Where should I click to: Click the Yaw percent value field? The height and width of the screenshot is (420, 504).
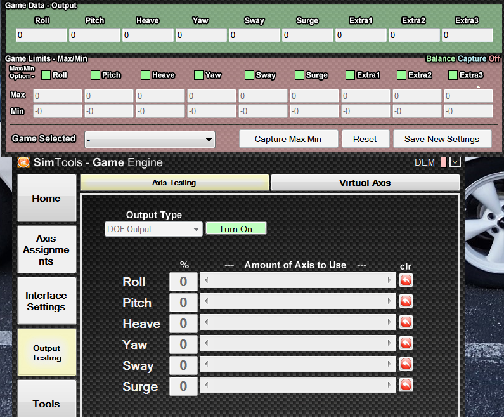pos(183,345)
